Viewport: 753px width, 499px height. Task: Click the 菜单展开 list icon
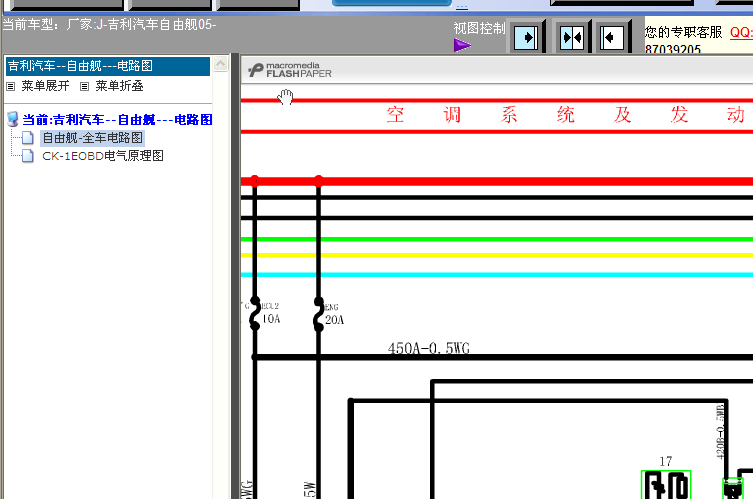(x=11, y=86)
